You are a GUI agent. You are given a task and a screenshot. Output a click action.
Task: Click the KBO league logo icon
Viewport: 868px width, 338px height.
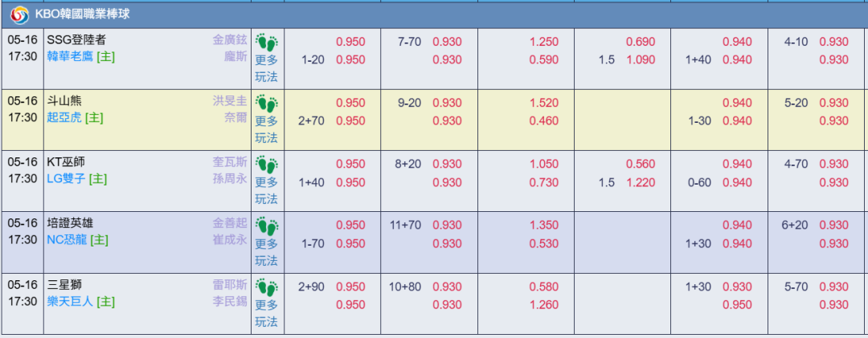coord(20,14)
